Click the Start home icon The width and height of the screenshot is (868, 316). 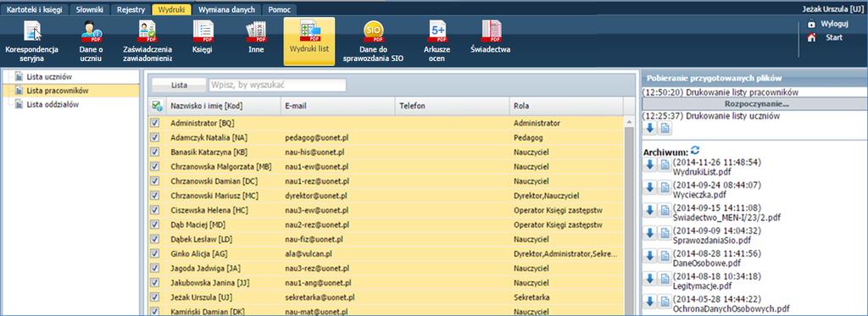click(x=811, y=37)
